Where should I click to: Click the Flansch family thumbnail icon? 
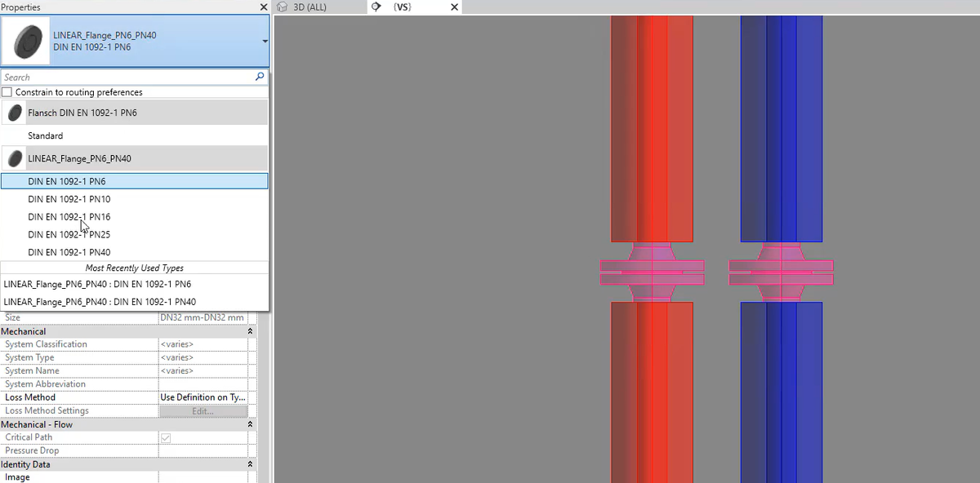(x=14, y=113)
